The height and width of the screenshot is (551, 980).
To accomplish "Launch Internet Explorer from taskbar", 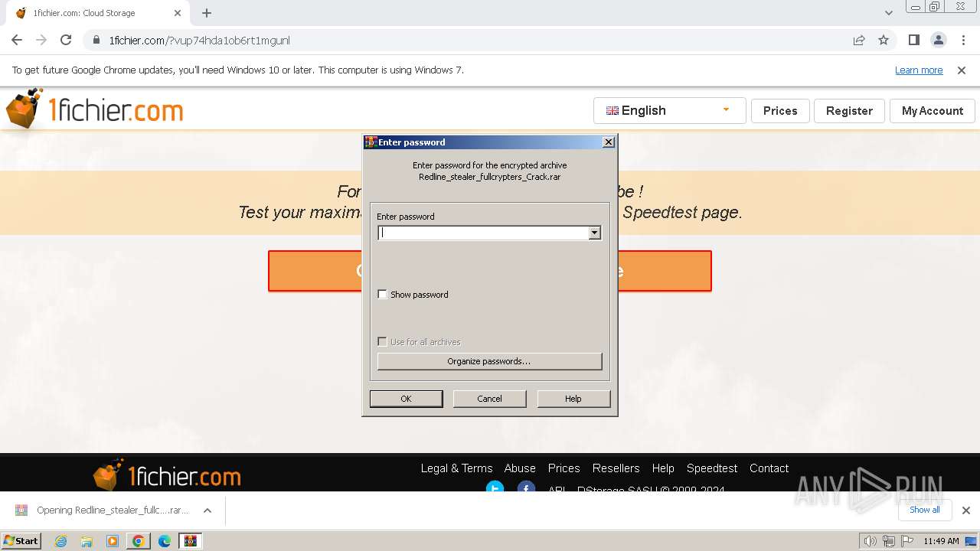I will [x=61, y=541].
